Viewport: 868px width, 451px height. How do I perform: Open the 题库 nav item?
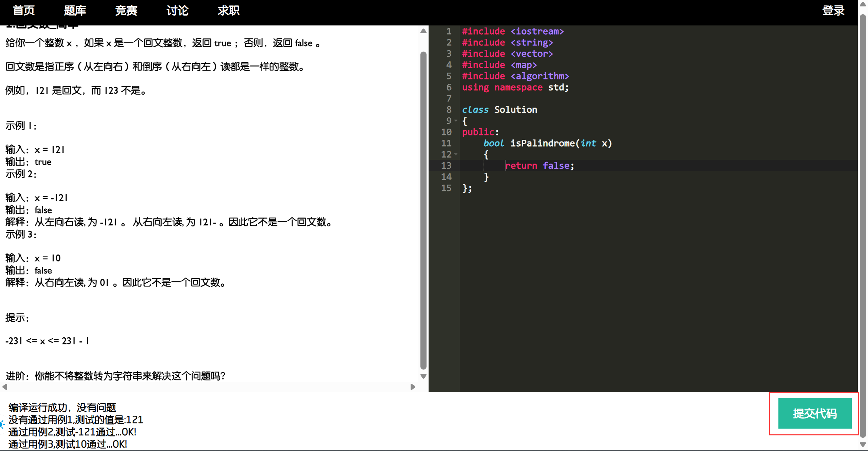75,11
